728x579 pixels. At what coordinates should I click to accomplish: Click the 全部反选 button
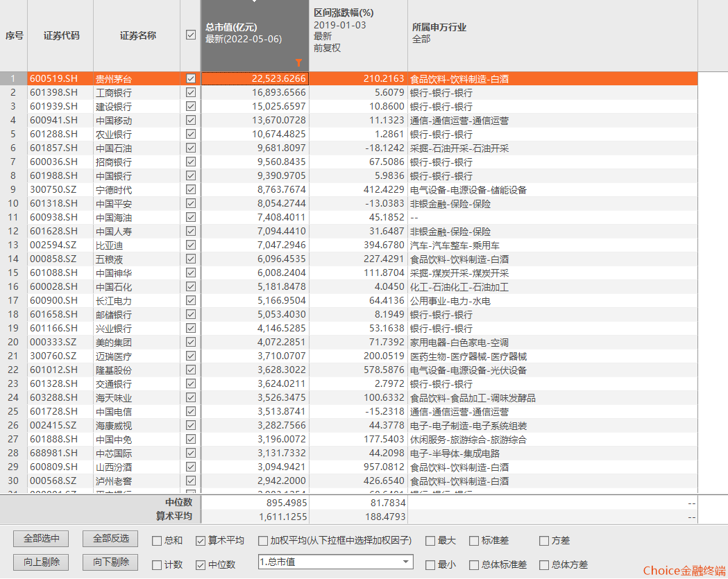click(110, 539)
